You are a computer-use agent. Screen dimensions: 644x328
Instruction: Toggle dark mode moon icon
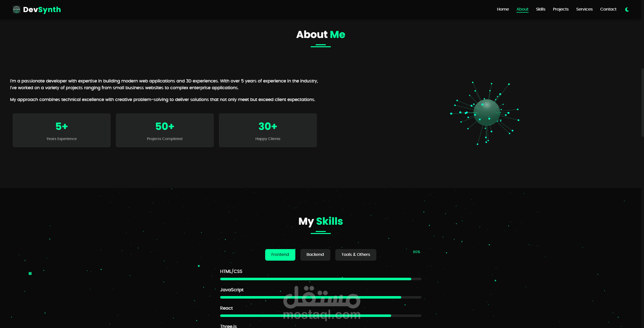[x=627, y=10]
